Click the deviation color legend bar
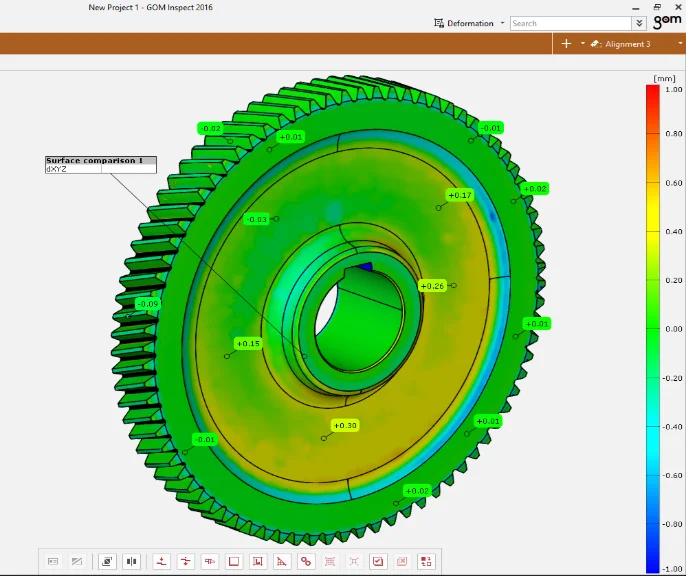Viewport: 686px width, 576px height. click(652, 328)
